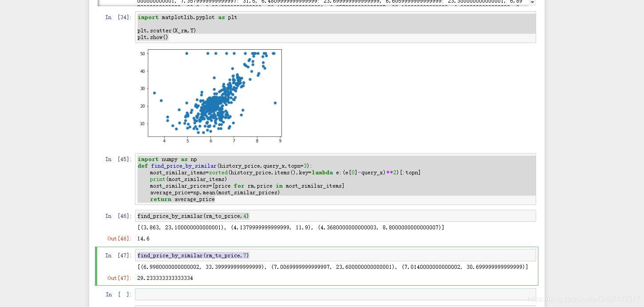Click the most_similar_prices list comprehension line

click(x=247, y=186)
